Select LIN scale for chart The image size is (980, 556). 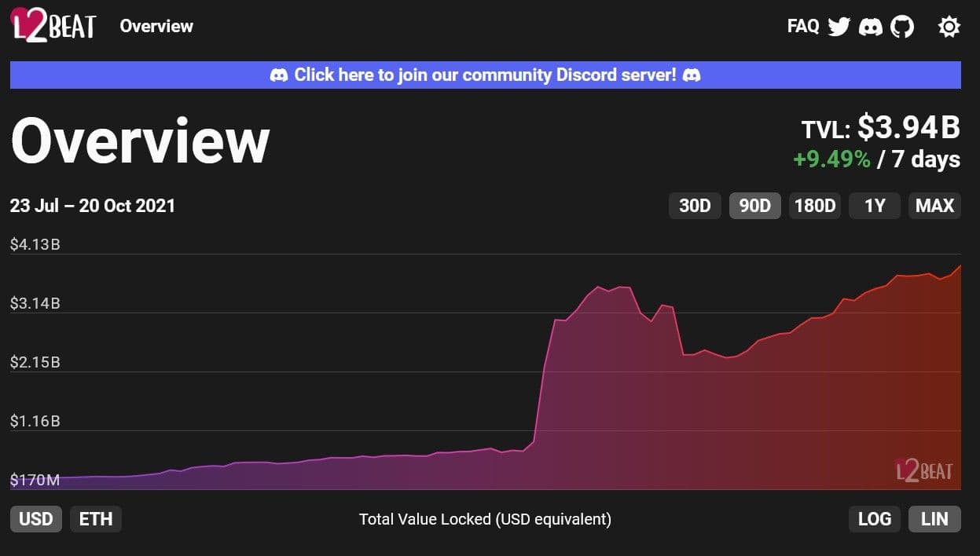click(934, 519)
